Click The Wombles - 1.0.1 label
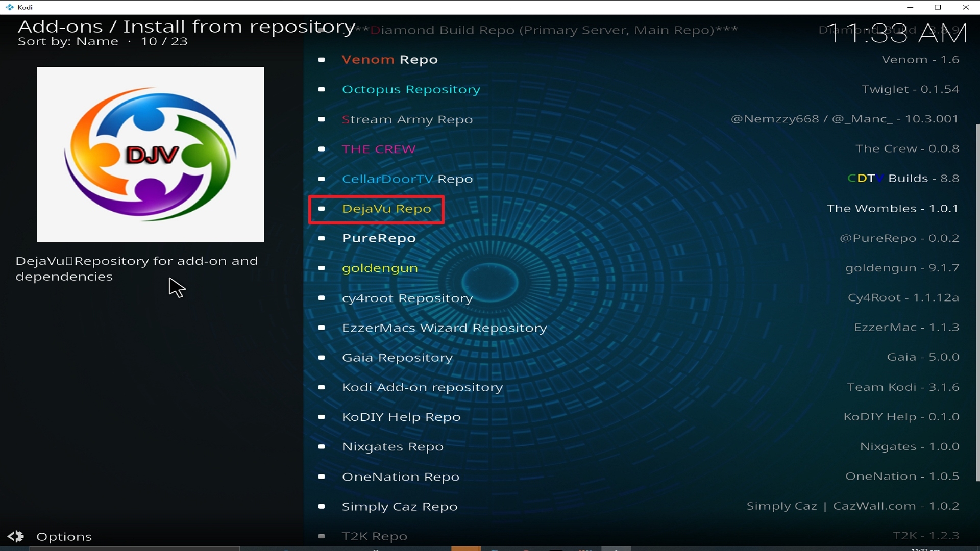This screenshot has width=980, height=551. [x=893, y=209]
